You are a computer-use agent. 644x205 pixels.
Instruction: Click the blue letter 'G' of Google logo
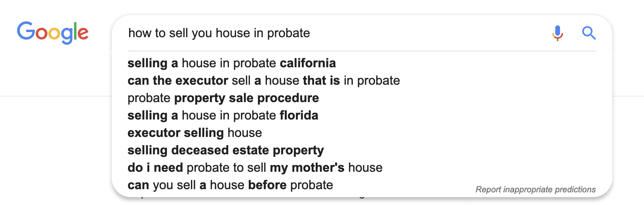pyautogui.click(x=26, y=31)
